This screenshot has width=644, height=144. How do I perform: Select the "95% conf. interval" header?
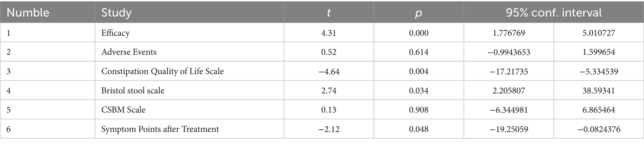tap(554, 13)
